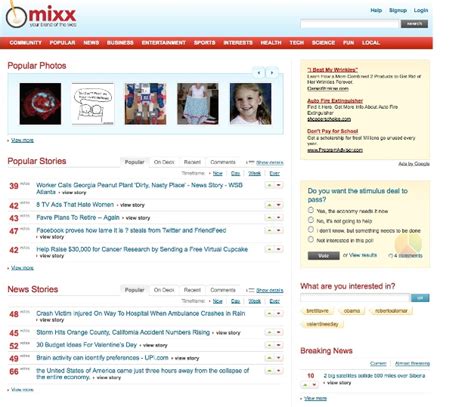Screen dimensions: 474x407
Task: Focus the interests input field
Action: point(355,298)
